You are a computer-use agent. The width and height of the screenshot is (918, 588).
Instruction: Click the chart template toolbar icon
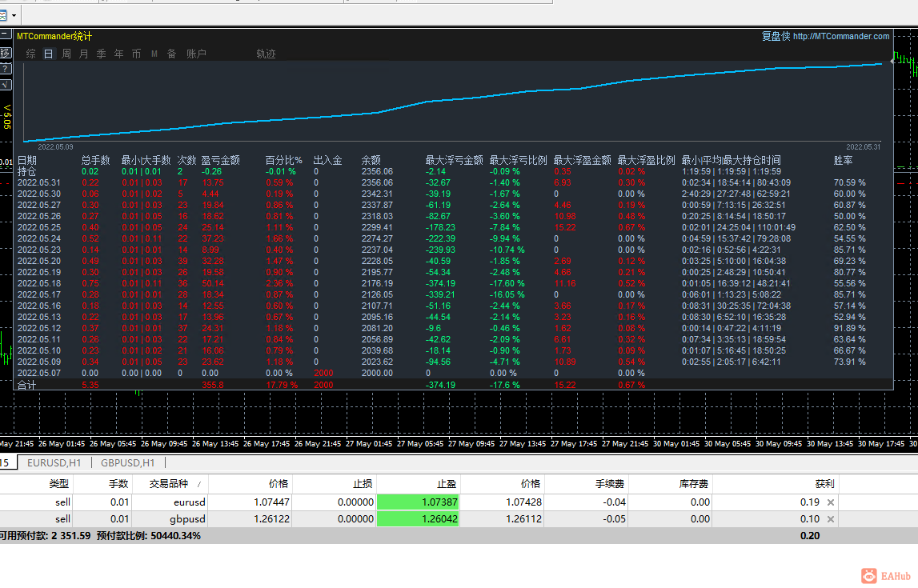point(3,15)
